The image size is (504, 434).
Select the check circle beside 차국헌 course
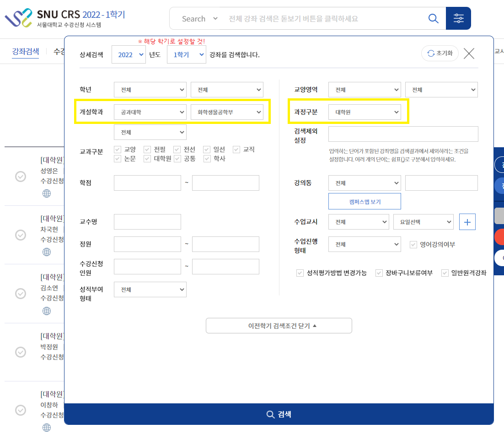(x=21, y=235)
